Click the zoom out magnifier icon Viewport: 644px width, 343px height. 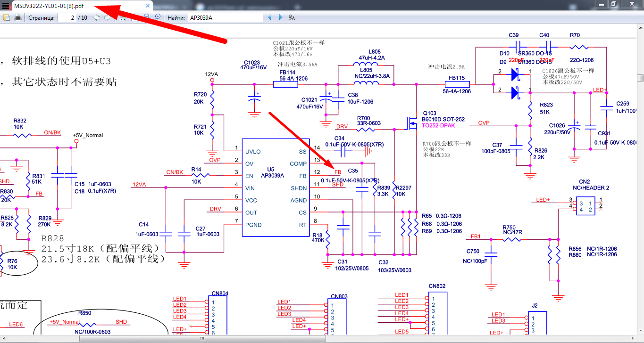(x=146, y=17)
